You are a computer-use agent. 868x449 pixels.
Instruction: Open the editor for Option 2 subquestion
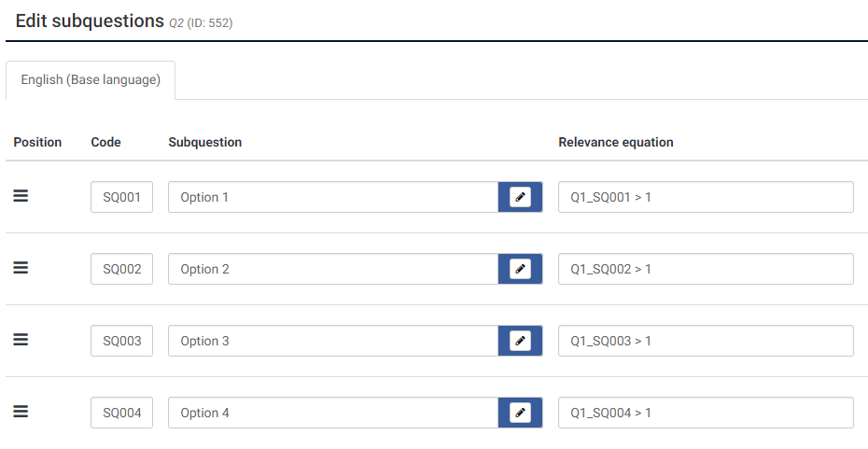coord(520,269)
